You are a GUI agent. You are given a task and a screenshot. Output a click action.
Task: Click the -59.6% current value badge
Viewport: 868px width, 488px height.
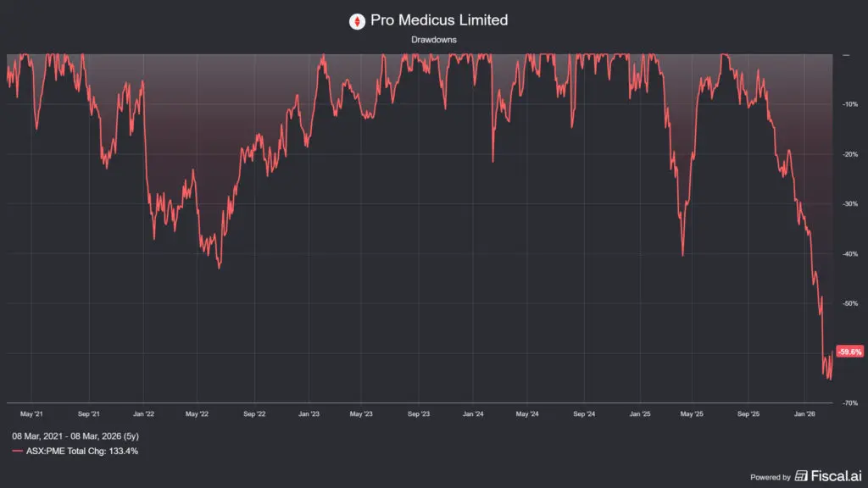(849, 352)
